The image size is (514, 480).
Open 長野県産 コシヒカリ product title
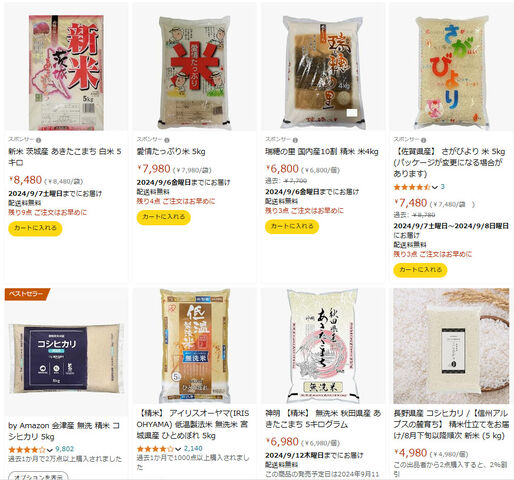coord(451,424)
